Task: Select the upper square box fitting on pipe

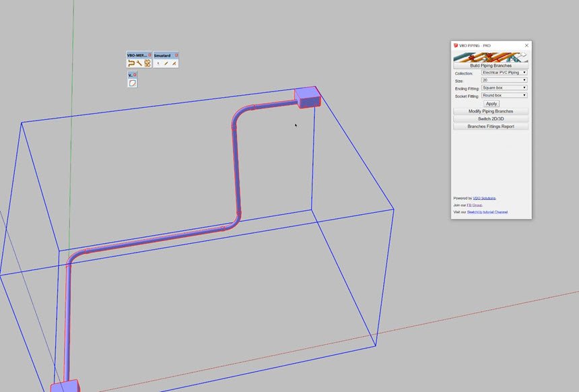Action: [308, 97]
